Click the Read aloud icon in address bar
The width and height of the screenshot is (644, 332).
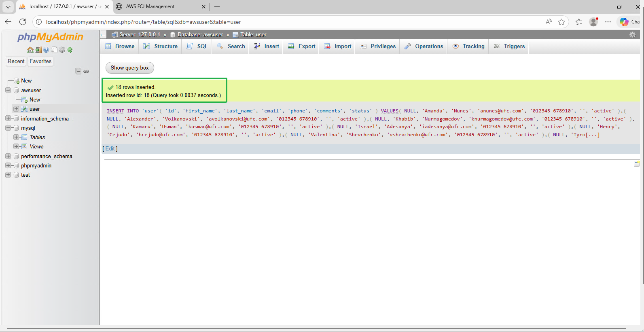549,22
